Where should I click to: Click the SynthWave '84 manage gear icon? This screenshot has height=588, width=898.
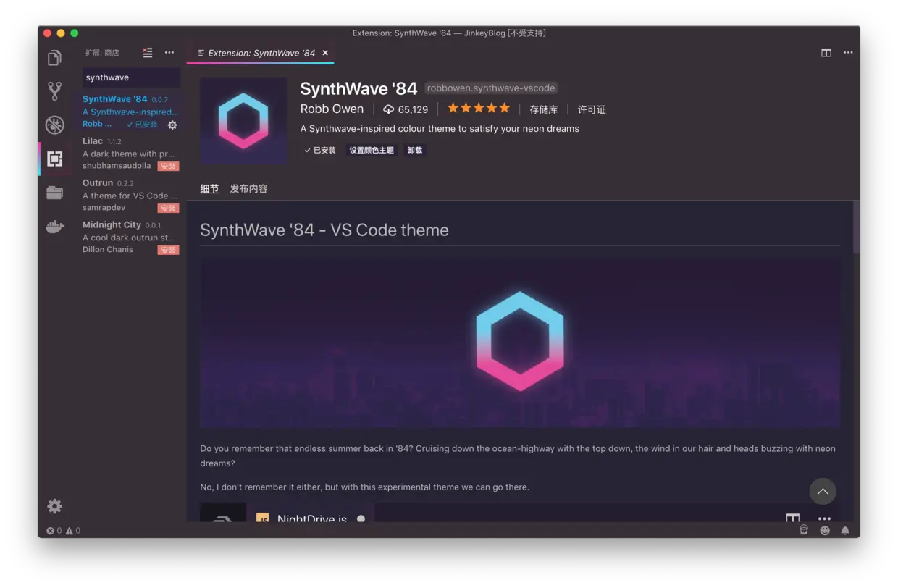[172, 125]
